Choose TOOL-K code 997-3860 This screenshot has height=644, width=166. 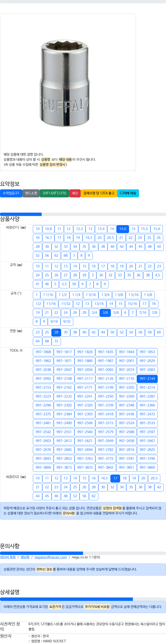[x=147, y=467]
